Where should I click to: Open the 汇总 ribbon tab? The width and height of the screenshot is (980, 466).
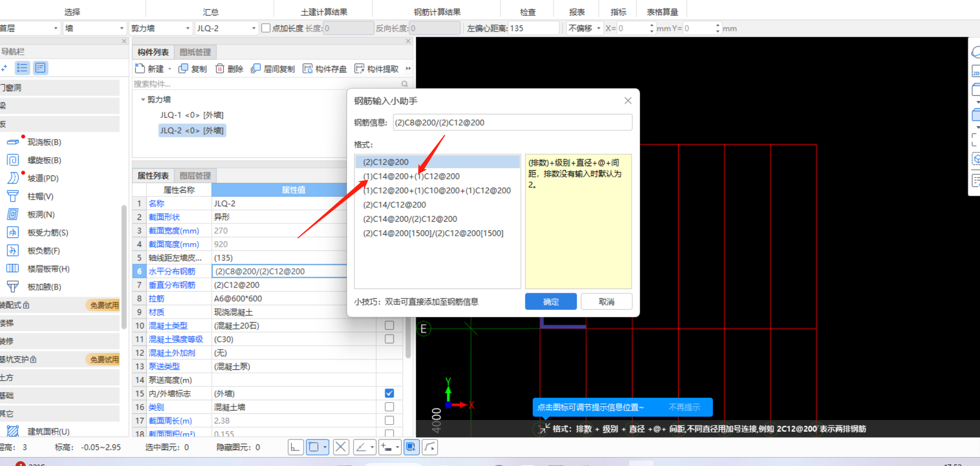click(210, 12)
